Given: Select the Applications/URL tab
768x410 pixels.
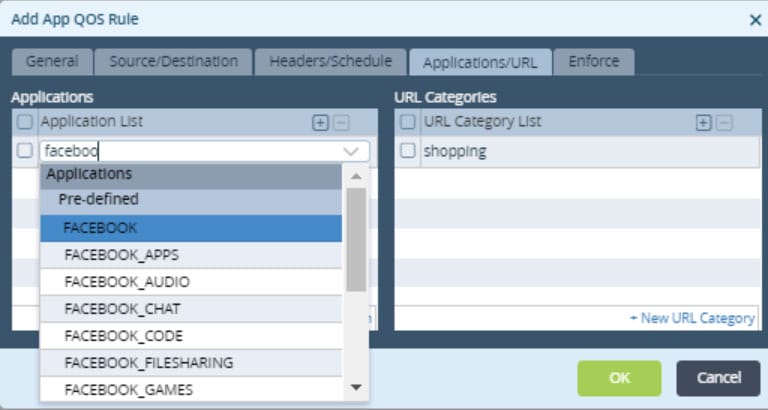Looking at the screenshot, I should click(x=480, y=62).
